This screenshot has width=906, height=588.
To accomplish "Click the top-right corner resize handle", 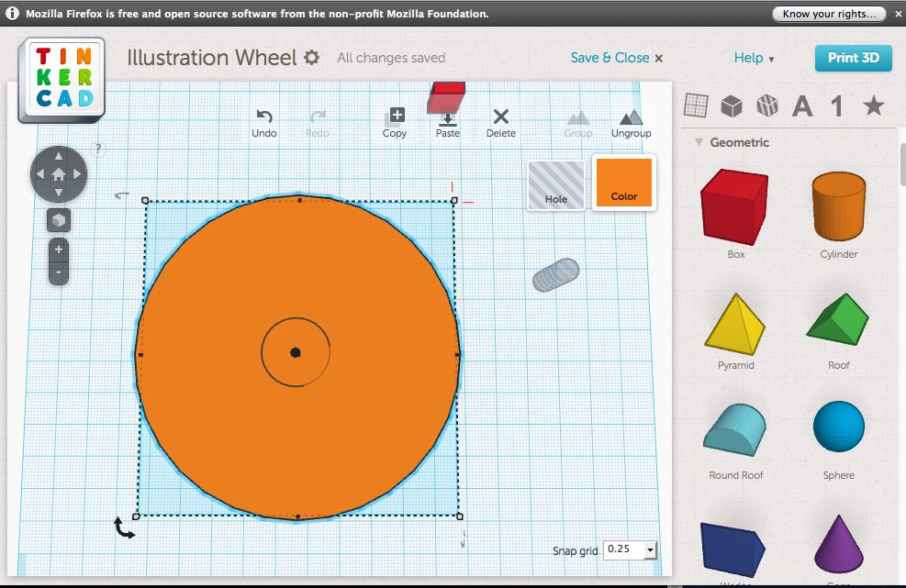I will (454, 200).
